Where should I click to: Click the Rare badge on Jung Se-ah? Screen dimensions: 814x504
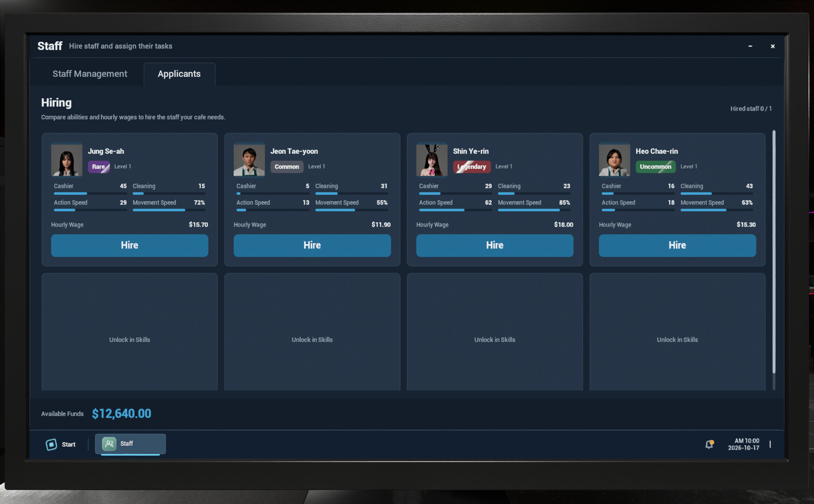click(99, 167)
